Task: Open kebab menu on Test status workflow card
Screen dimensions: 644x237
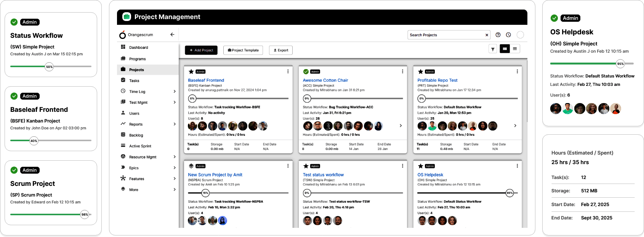Action: click(402, 166)
